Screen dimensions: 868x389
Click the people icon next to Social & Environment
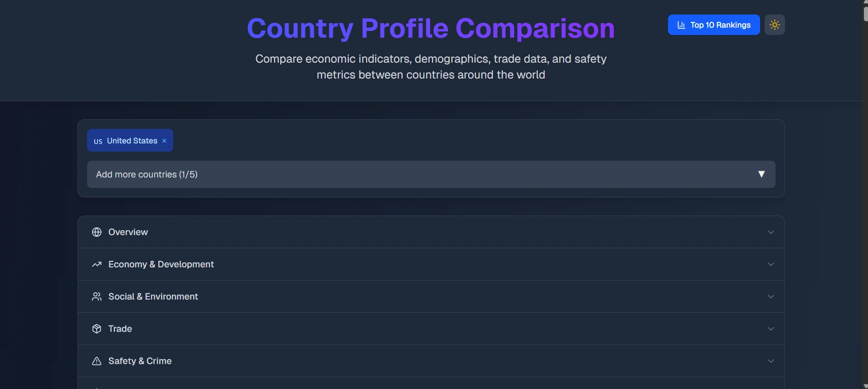click(x=97, y=296)
